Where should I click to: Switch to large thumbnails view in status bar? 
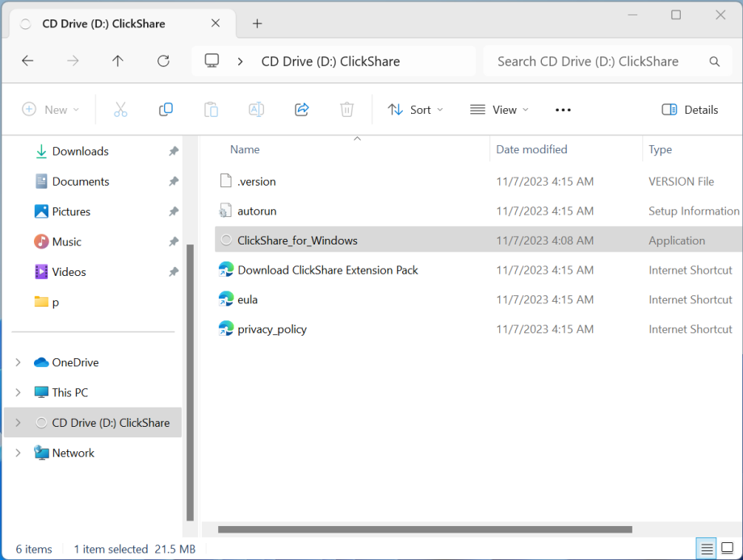pos(727,549)
